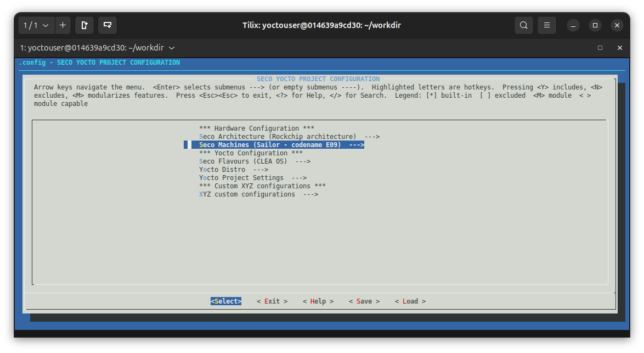
Task: Load a saved configuration file
Action: pos(410,301)
